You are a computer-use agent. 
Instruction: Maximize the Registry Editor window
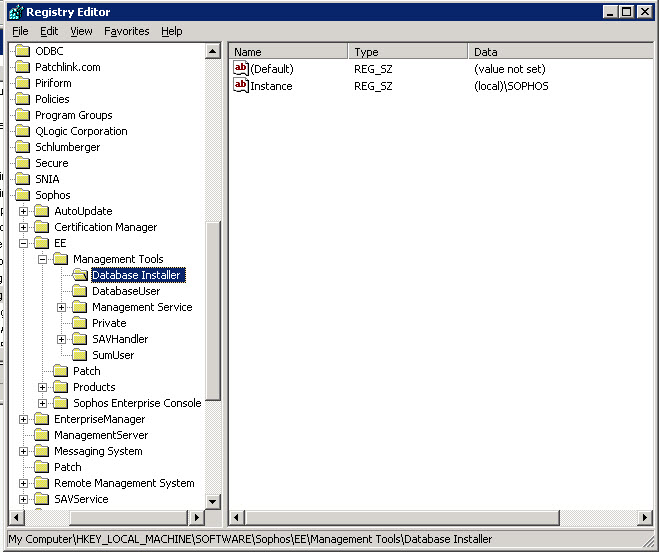[x=626, y=11]
